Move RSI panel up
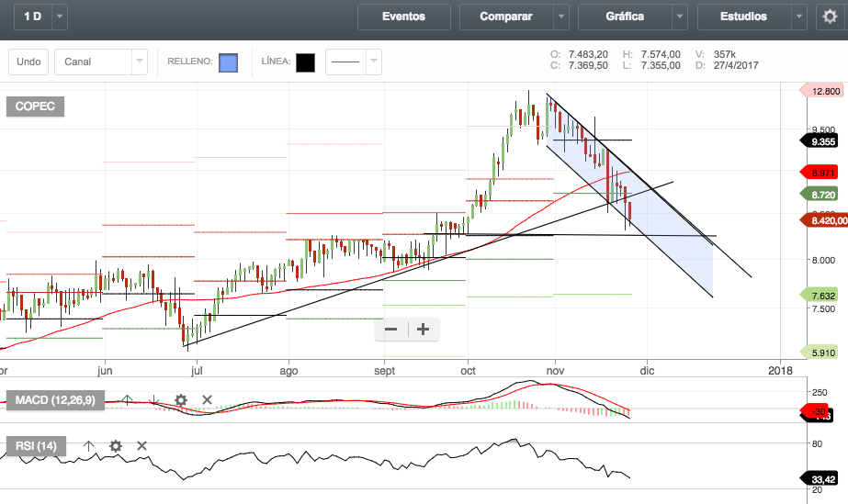The width and height of the screenshot is (848, 504). click(88, 446)
